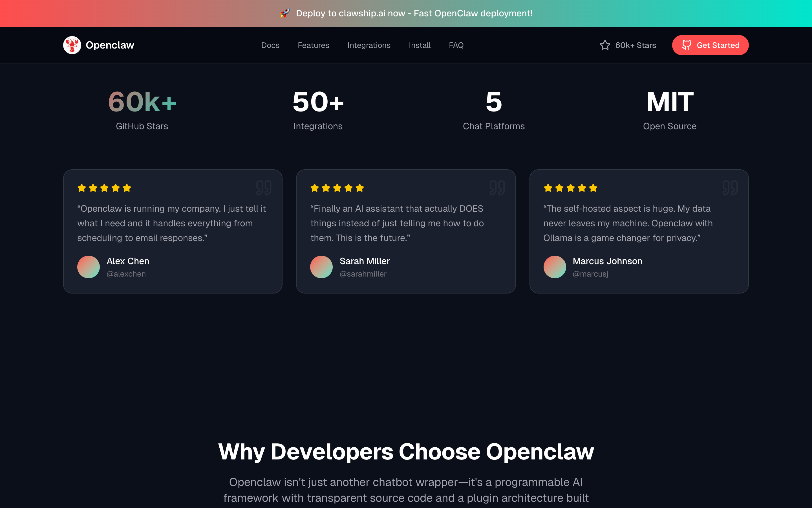This screenshot has width=812, height=508.
Task: Click the 60k+ GitHub Stars statistic
Action: pos(142,110)
